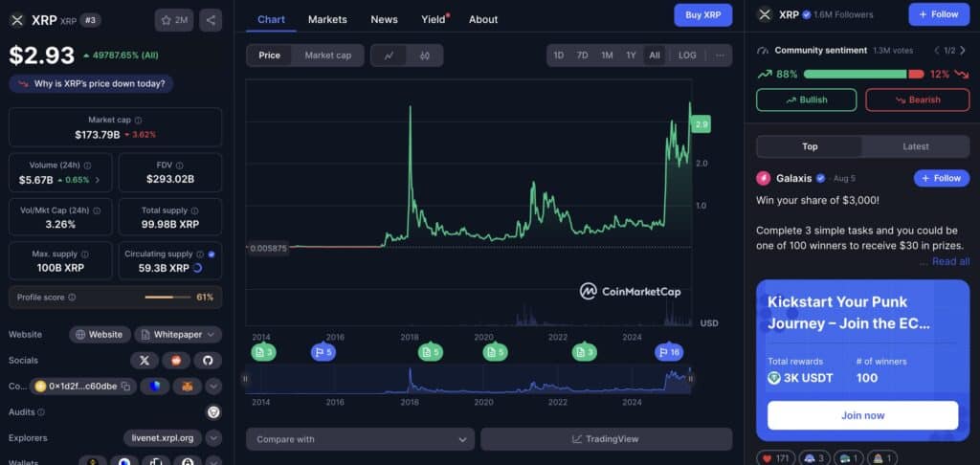980x465 pixels.
Task: Click the audit badge icon in Audits row
Action: click(x=213, y=412)
